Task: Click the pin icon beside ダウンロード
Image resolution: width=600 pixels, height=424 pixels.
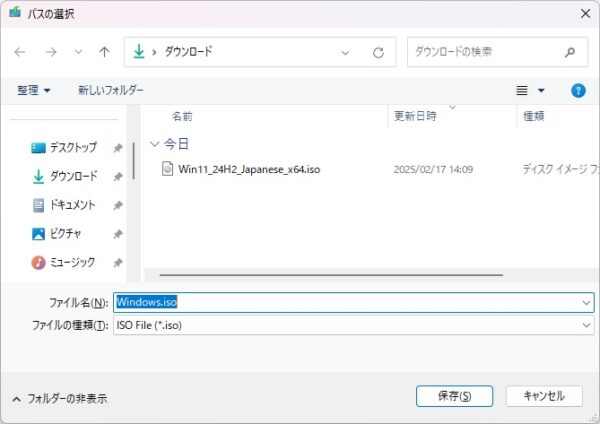Action: click(x=118, y=177)
